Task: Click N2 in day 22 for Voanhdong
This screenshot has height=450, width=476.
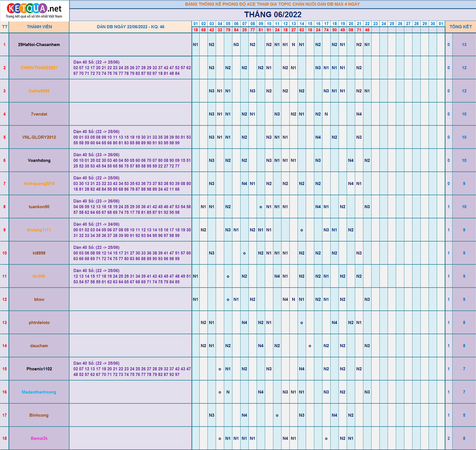Action: (367, 160)
